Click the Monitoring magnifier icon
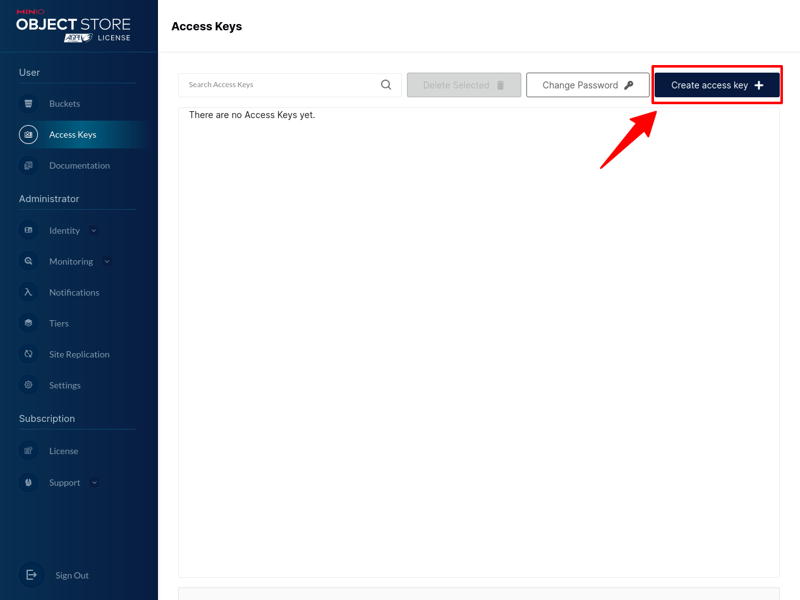800x600 pixels. (x=28, y=262)
